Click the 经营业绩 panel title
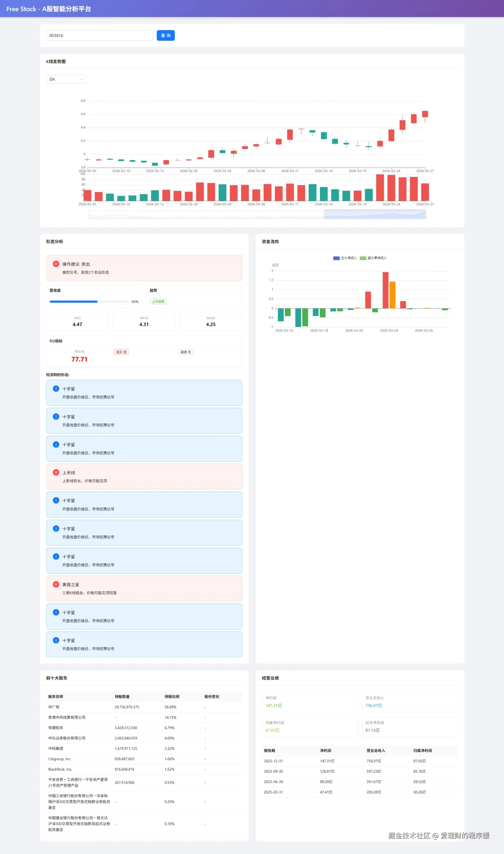The width and height of the screenshot is (504, 854). (x=270, y=678)
